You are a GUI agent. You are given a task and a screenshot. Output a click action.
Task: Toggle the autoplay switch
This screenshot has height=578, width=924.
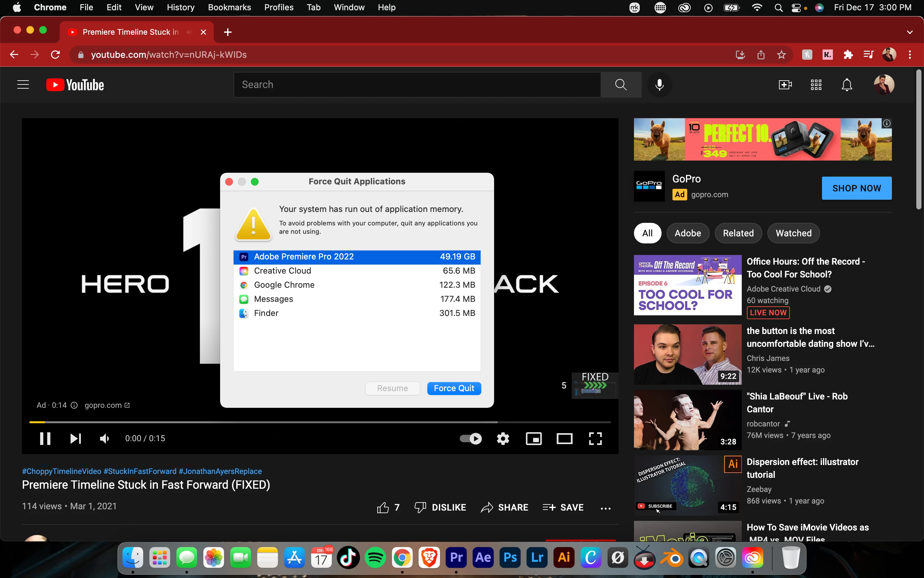click(x=471, y=438)
